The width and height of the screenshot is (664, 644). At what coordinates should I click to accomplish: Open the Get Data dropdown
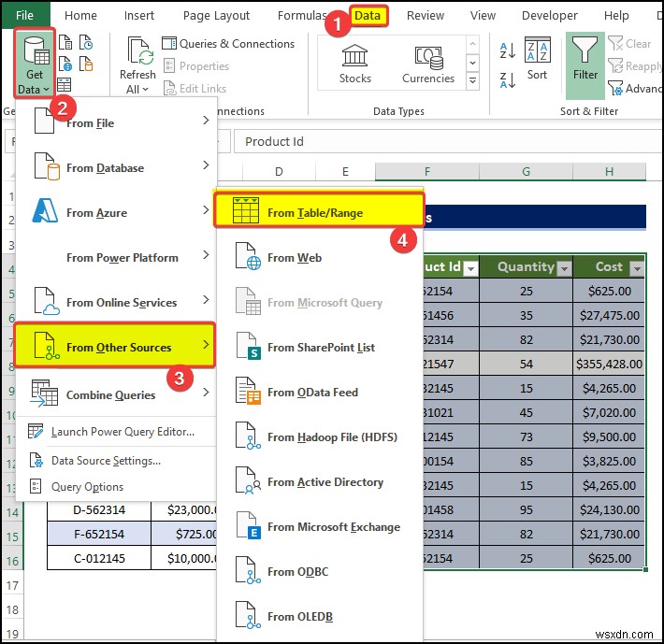[x=35, y=64]
